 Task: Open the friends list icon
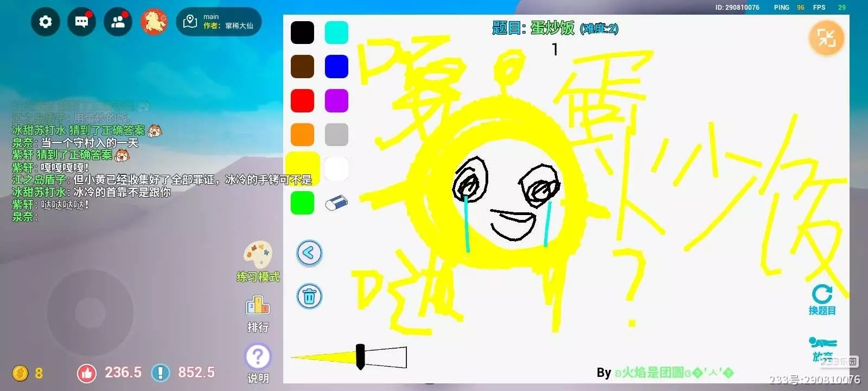(x=118, y=22)
